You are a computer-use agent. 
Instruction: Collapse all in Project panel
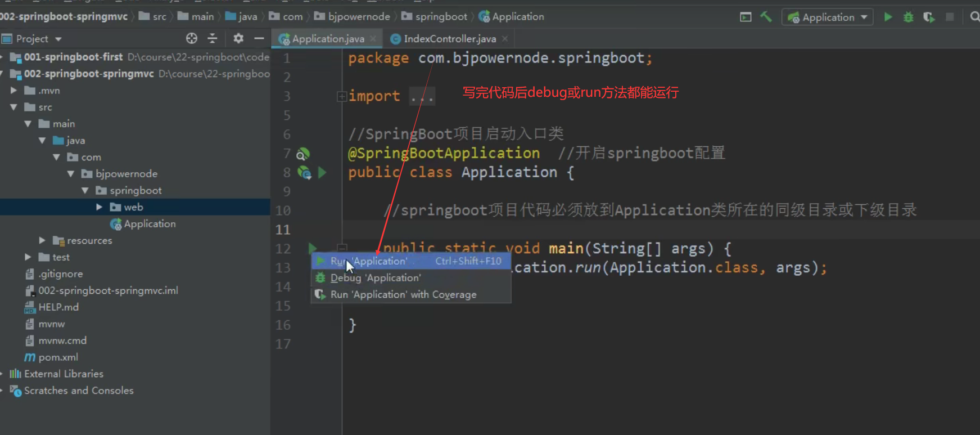[212, 38]
